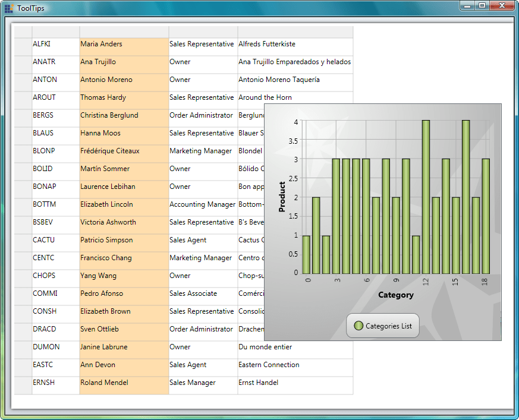Select the BLAUS cell
This screenshot has height=420, width=519.
pos(56,136)
